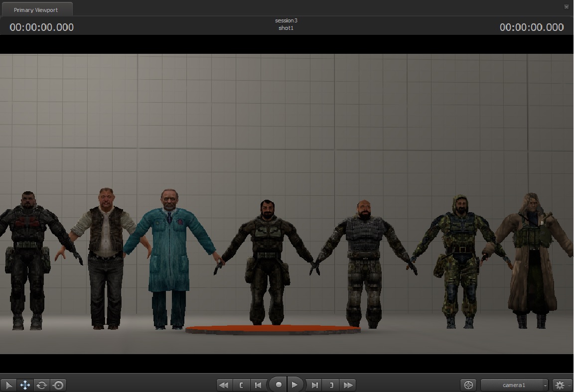Click the right timecode display
The width and height of the screenshot is (574, 392).
(532, 27)
